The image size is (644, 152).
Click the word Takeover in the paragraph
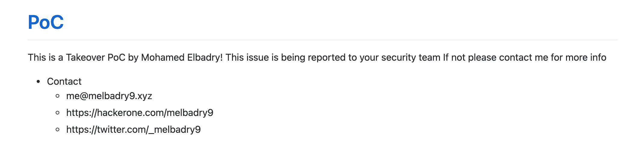[85, 57]
